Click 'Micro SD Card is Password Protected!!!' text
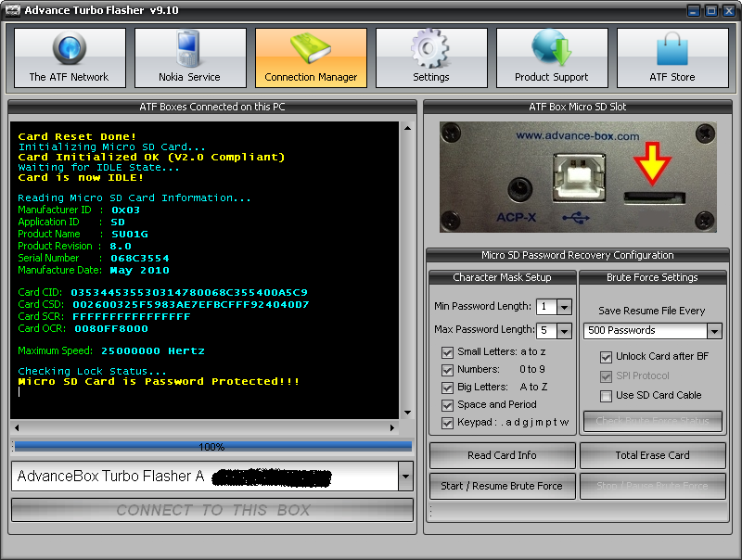This screenshot has width=742, height=560. coord(159,382)
